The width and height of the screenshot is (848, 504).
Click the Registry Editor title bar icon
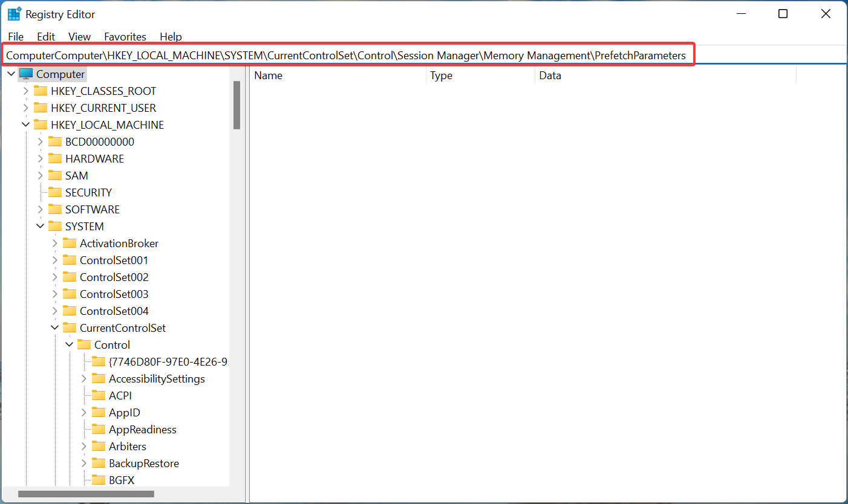(13, 13)
